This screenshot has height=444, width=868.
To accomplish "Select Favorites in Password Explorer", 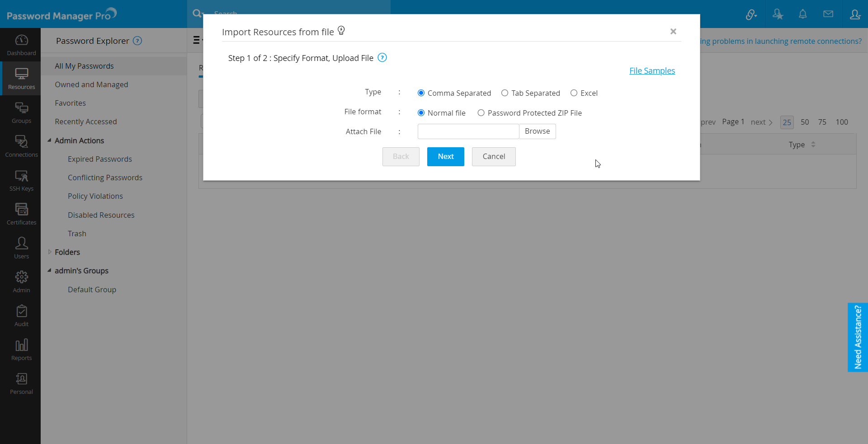I will click(x=70, y=103).
